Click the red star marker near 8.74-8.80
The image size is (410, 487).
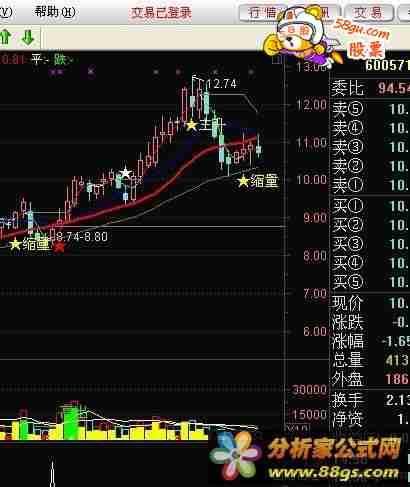(59, 247)
